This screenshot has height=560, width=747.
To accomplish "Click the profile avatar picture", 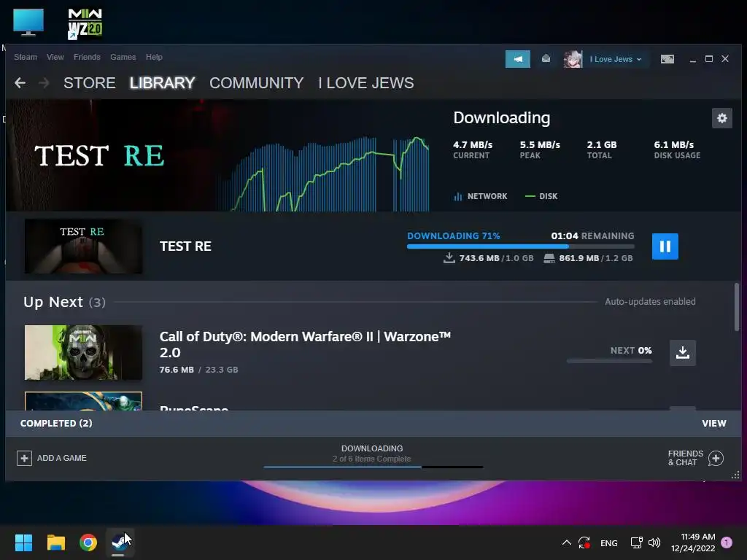I will 573,59.
